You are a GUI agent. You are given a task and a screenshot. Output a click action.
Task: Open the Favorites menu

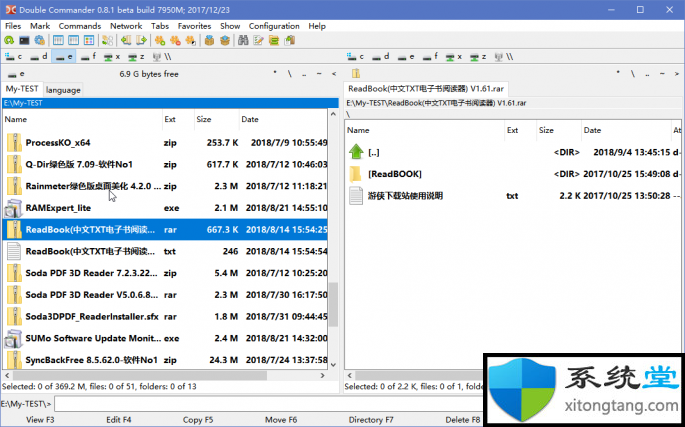(194, 26)
